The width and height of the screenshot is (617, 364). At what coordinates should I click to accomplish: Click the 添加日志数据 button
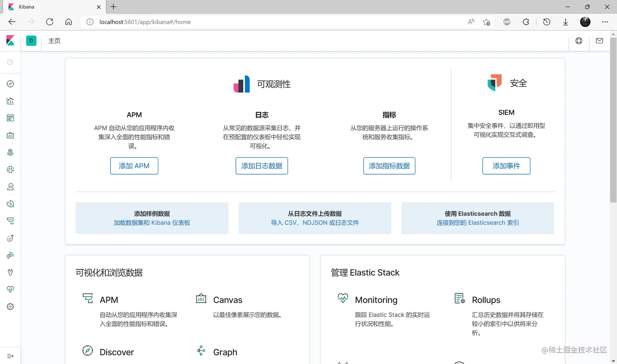point(262,166)
